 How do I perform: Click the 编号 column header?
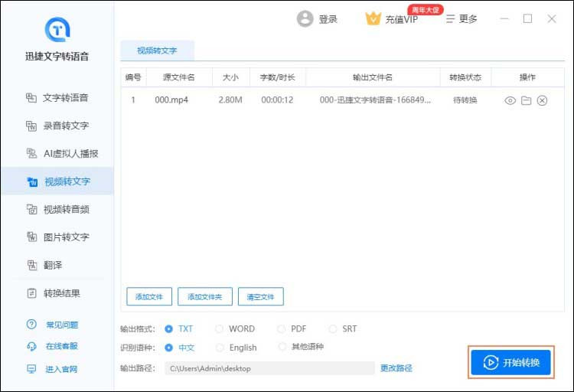(x=133, y=77)
